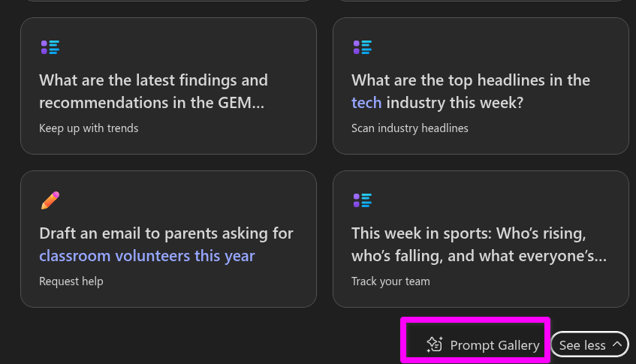Click the sparkle icon beside Prompt Gallery

click(x=434, y=344)
